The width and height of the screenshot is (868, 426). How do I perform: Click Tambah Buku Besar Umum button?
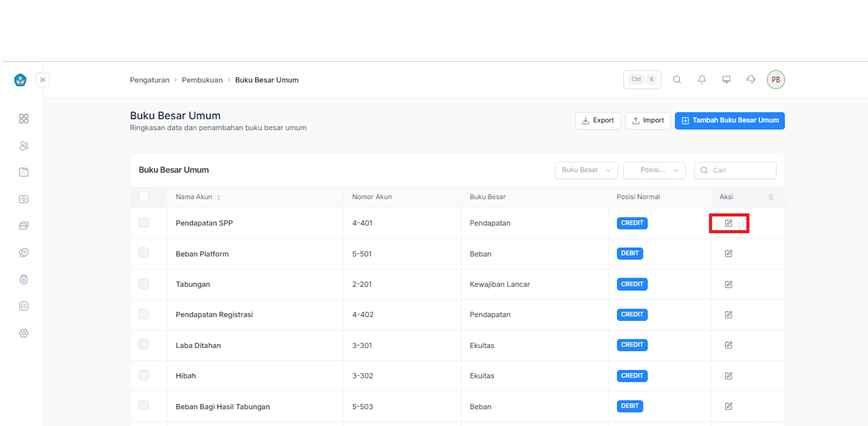tap(729, 120)
